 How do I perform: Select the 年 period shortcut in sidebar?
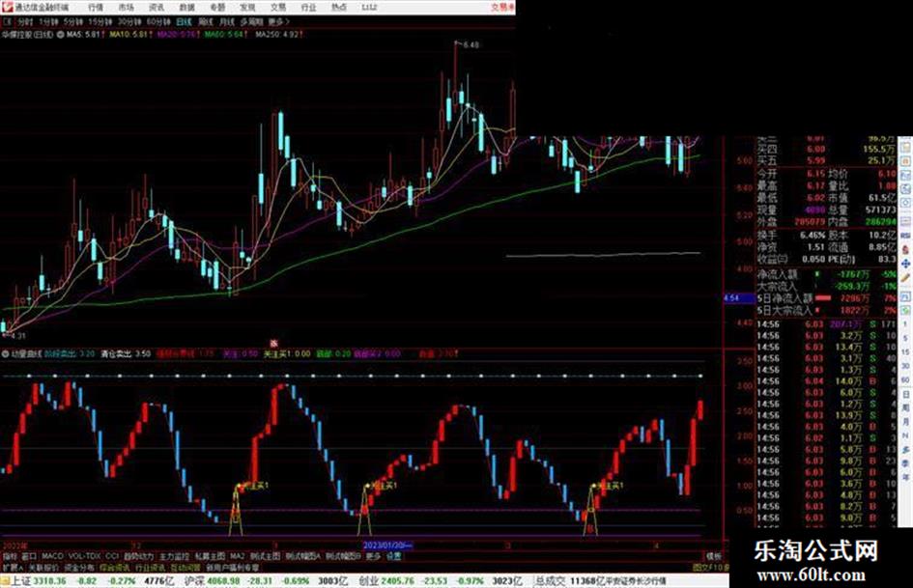[x=906, y=478]
